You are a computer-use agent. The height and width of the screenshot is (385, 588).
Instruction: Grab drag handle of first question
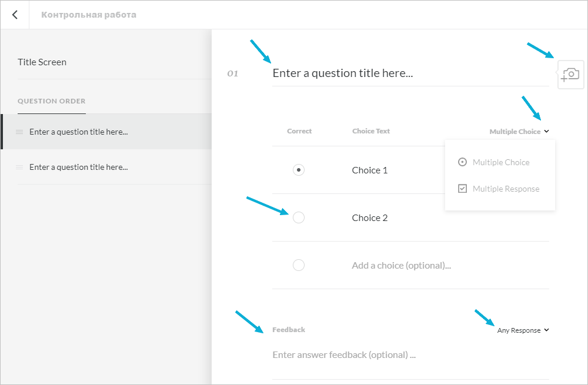coord(19,132)
